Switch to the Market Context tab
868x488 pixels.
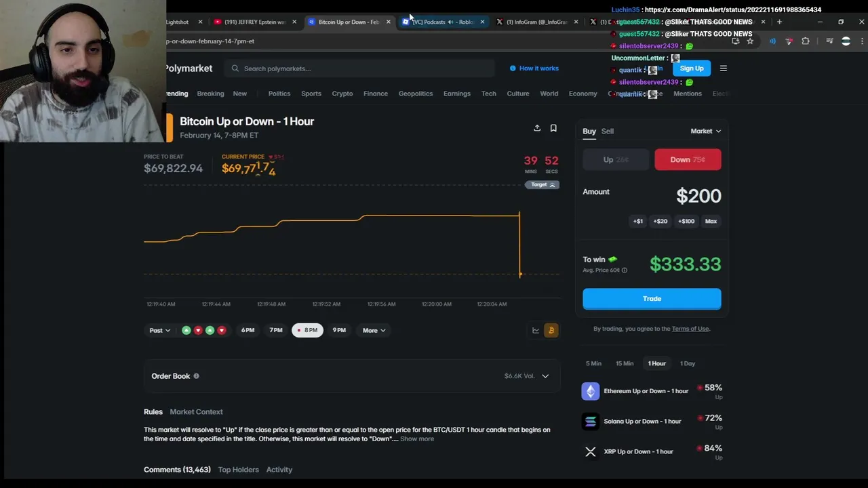click(196, 411)
